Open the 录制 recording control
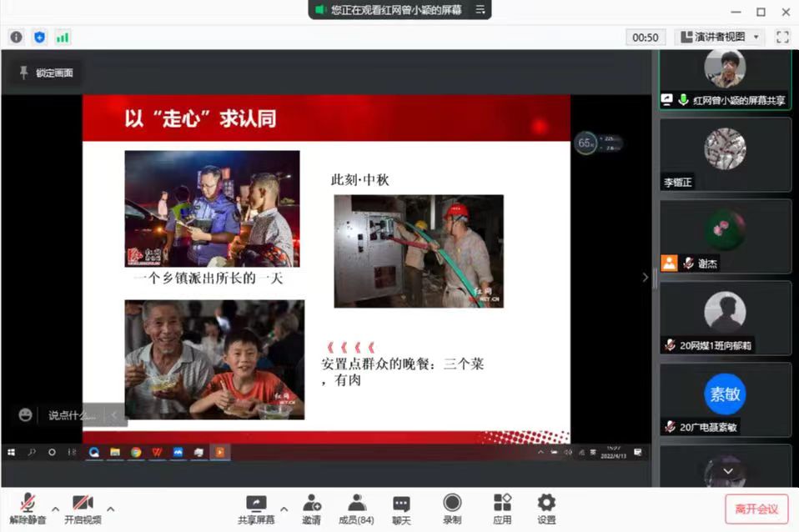The image size is (799, 532). click(x=451, y=507)
